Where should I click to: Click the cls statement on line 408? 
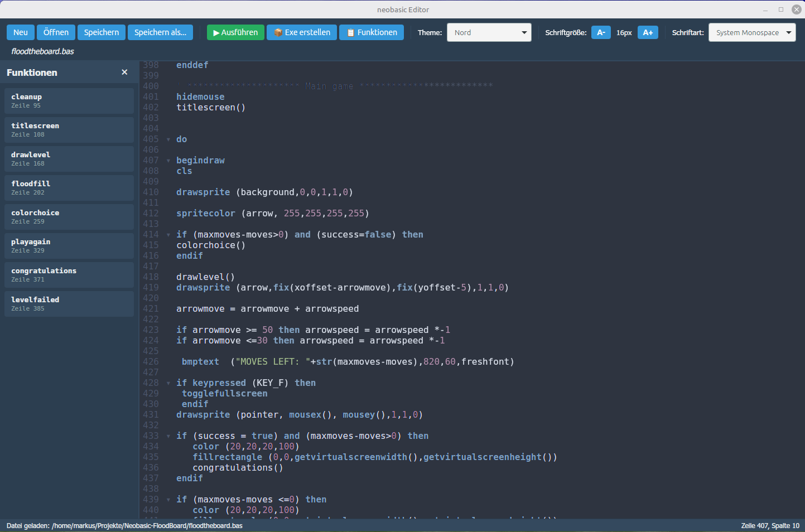[x=184, y=171]
